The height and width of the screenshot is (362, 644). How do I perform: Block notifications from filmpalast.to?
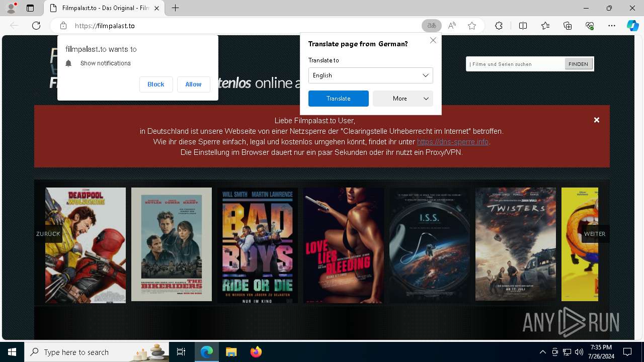(x=156, y=84)
